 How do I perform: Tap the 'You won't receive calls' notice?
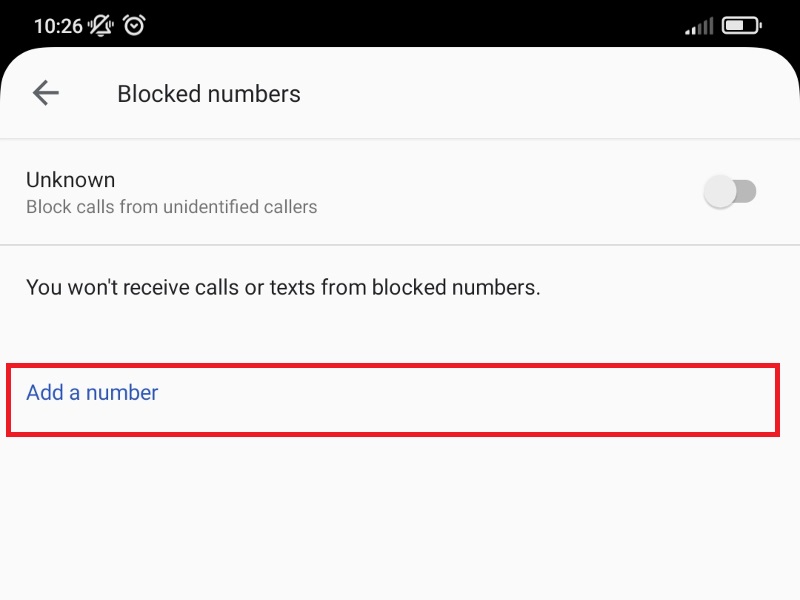click(x=283, y=288)
